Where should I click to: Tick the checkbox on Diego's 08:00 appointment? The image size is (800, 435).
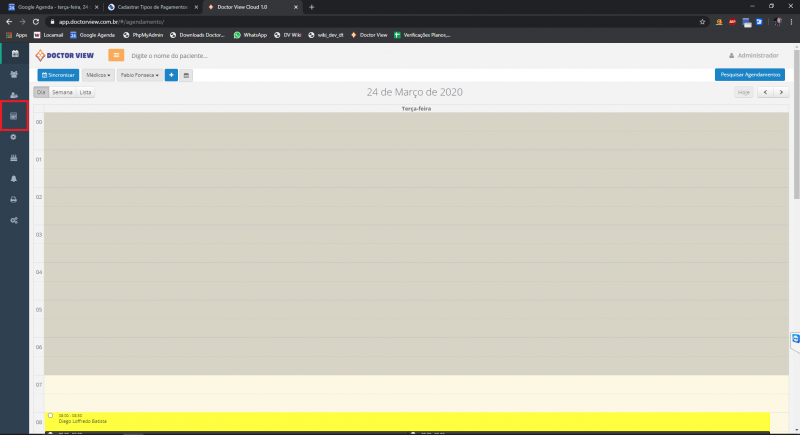click(x=50, y=415)
